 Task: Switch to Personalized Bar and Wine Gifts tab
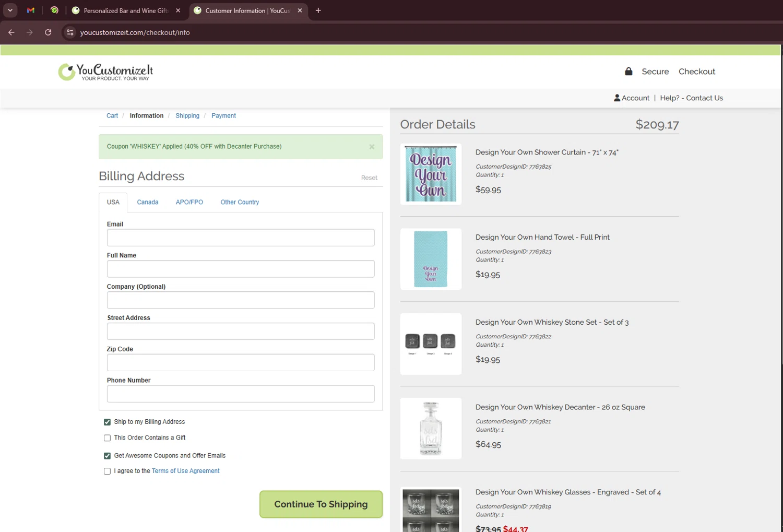point(126,10)
